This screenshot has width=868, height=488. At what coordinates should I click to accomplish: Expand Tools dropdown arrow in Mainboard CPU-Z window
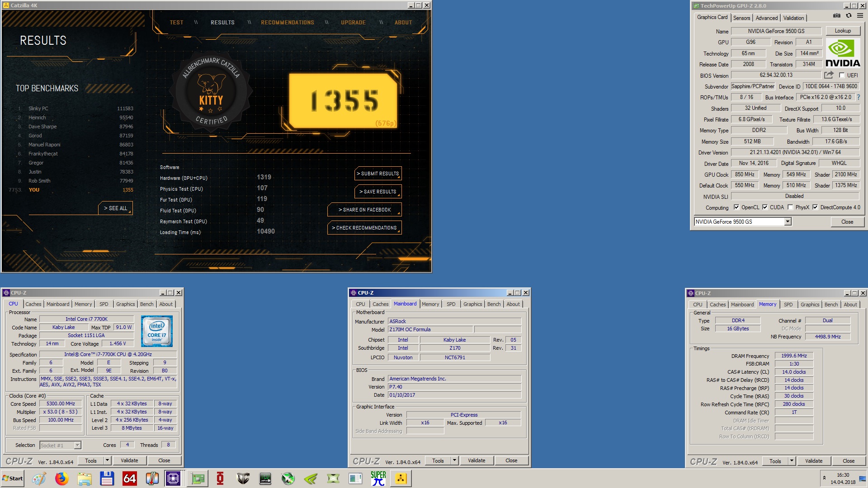click(455, 460)
